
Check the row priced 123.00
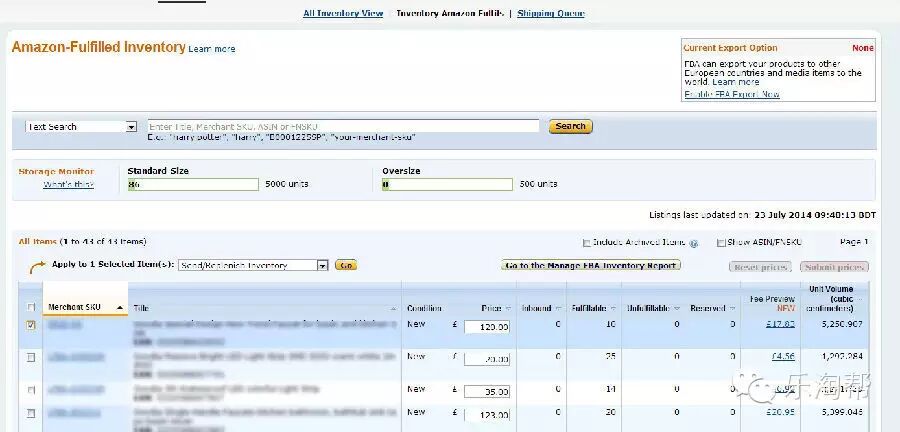(x=31, y=413)
